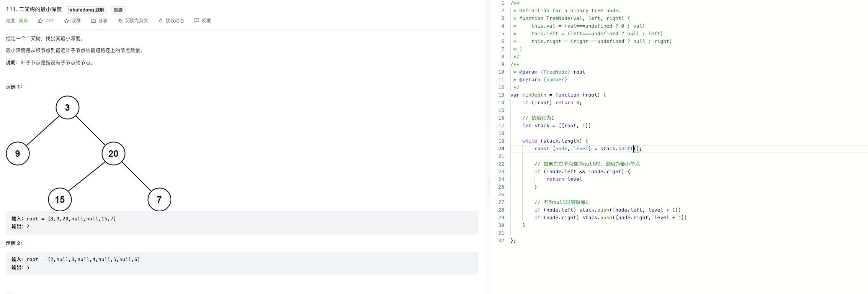This screenshot has width=868, height=294.
Task: Click tree node 7 in the example diagram
Action: coord(159,199)
